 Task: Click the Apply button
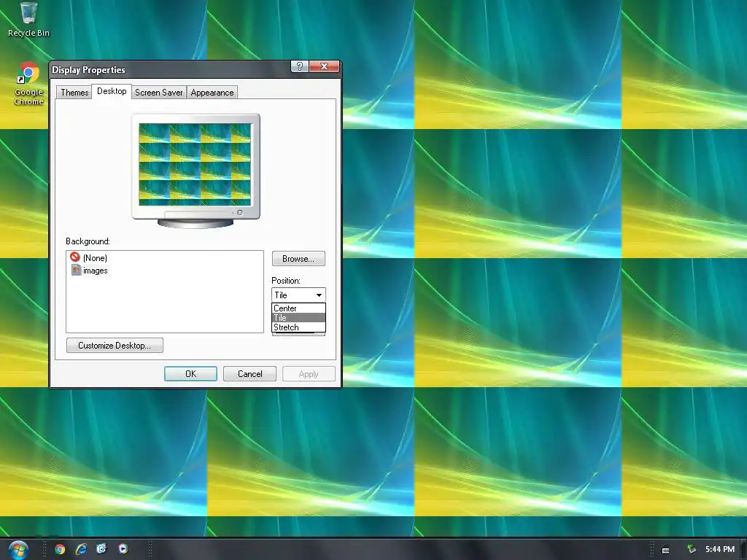(x=309, y=374)
